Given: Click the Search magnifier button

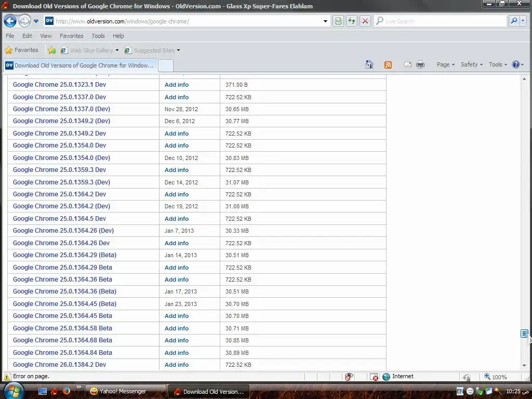Looking at the screenshot, I should click(514, 21).
